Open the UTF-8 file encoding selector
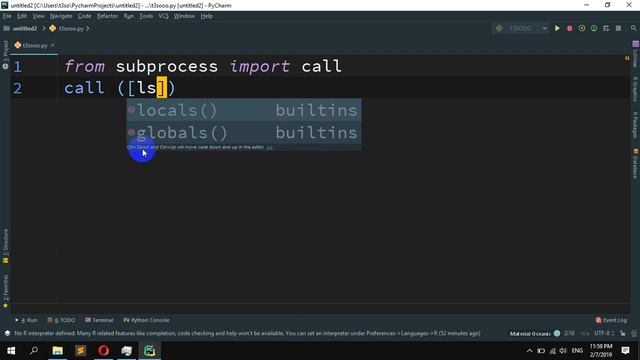 pos(604,333)
